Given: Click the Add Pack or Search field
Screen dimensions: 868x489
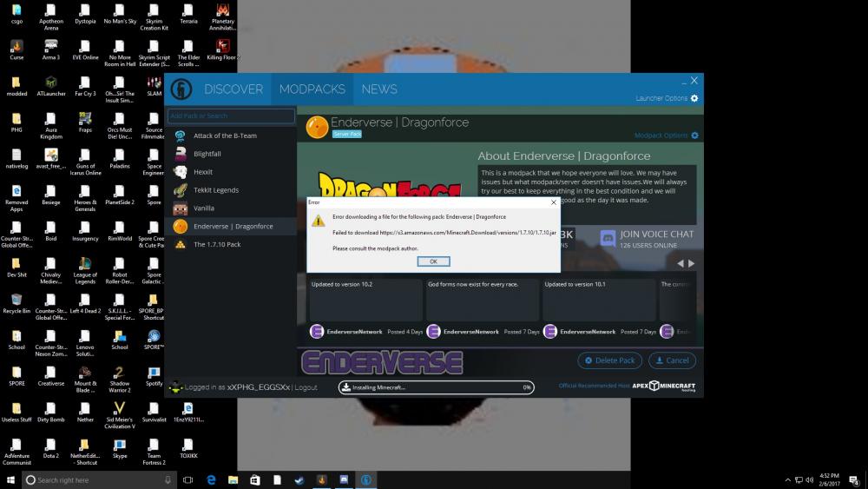Looking at the screenshot, I should pyautogui.click(x=231, y=116).
